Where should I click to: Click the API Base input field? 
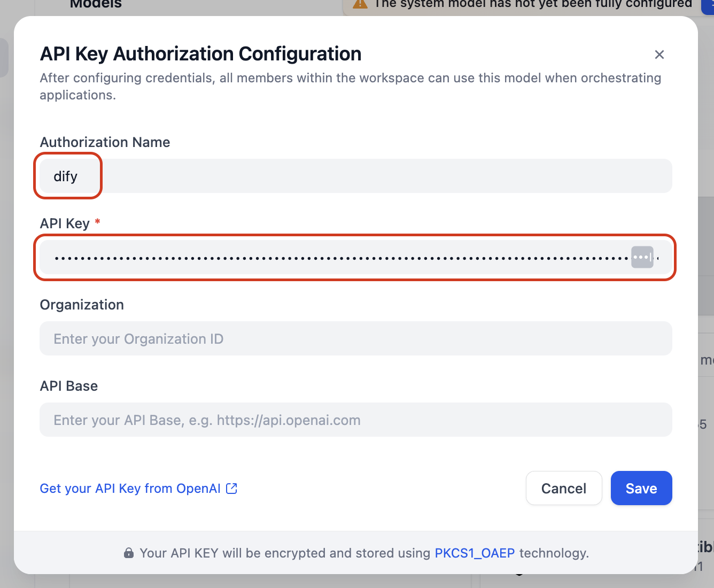(x=355, y=420)
